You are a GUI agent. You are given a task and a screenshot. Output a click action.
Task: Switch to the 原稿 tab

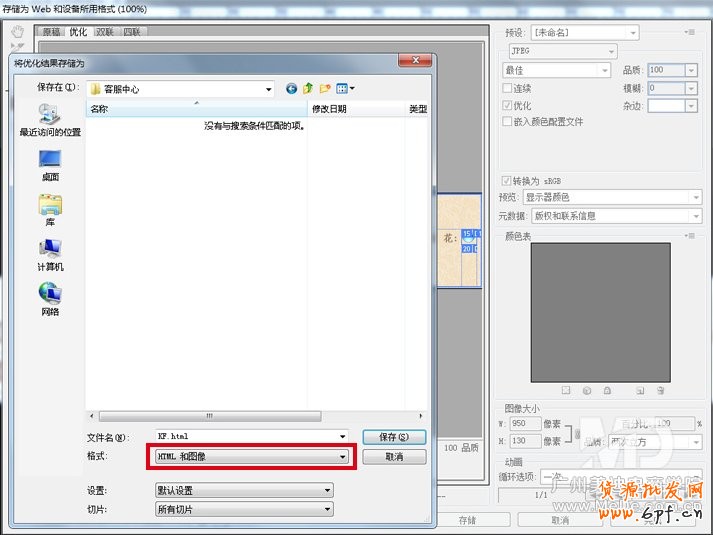click(51, 32)
